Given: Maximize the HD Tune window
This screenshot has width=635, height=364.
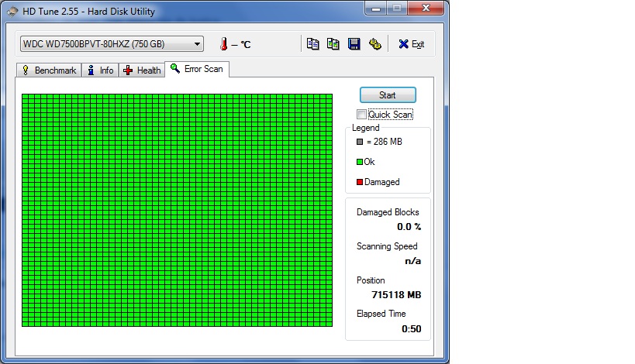Looking at the screenshot, I should pyautogui.click(x=397, y=8).
